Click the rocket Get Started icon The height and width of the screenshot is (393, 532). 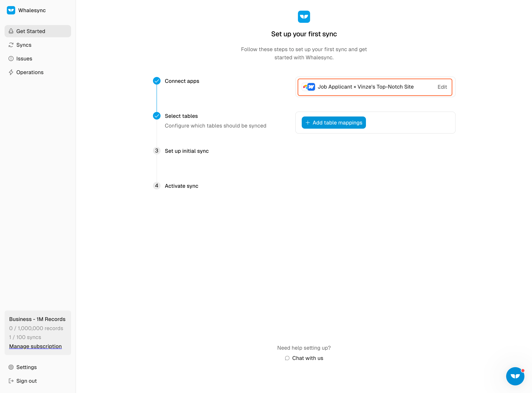point(11,31)
